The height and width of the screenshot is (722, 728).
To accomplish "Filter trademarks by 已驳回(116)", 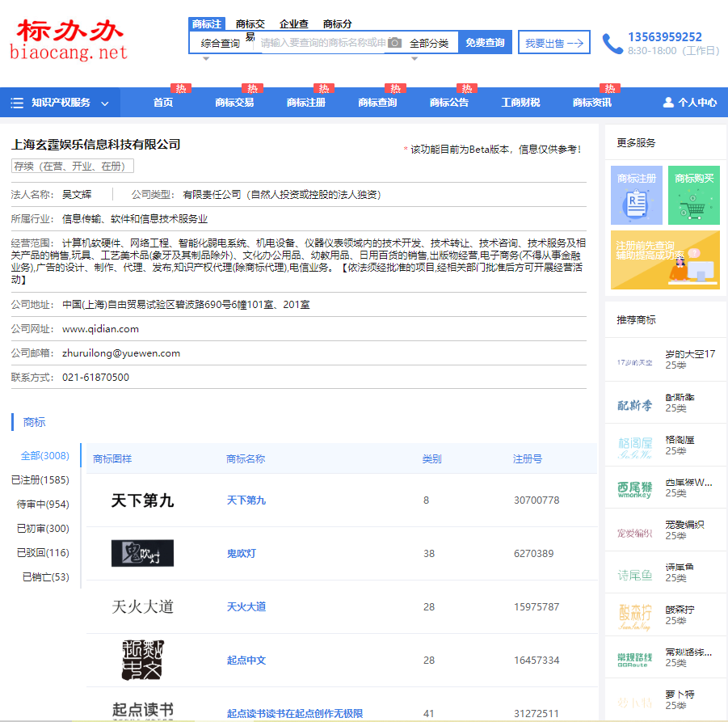I will pyautogui.click(x=43, y=552).
